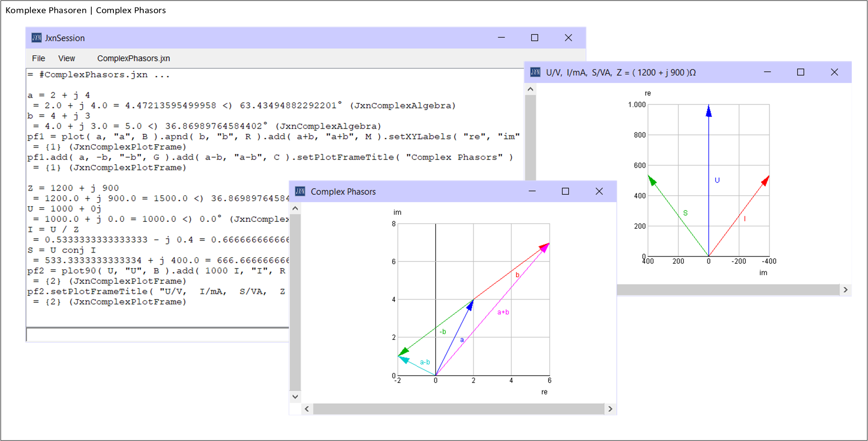
Task: Click the 'U' phasor label in plot
Action: click(717, 180)
